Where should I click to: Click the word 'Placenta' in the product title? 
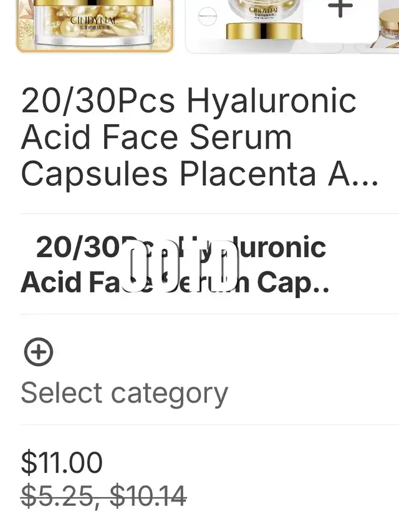(x=248, y=174)
